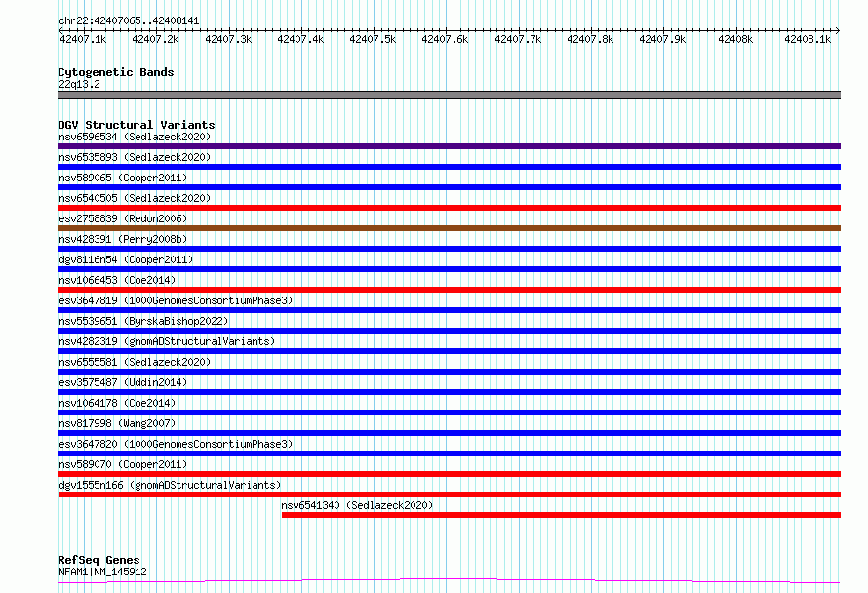This screenshot has width=868, height=593.
Task: Select the red bar under dgv1555n166
Action: pos(449,494)
